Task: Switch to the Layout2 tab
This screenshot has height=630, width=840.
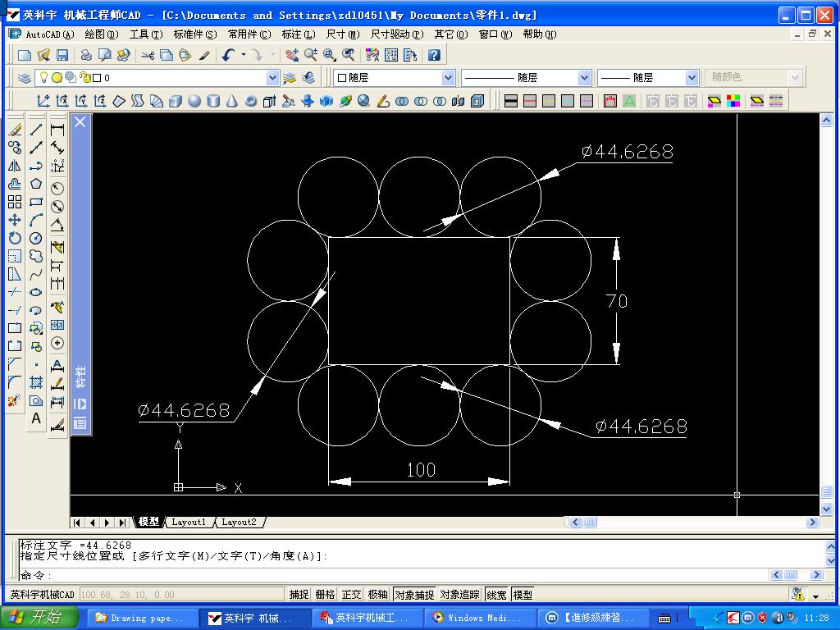Action: coord(239,522)
